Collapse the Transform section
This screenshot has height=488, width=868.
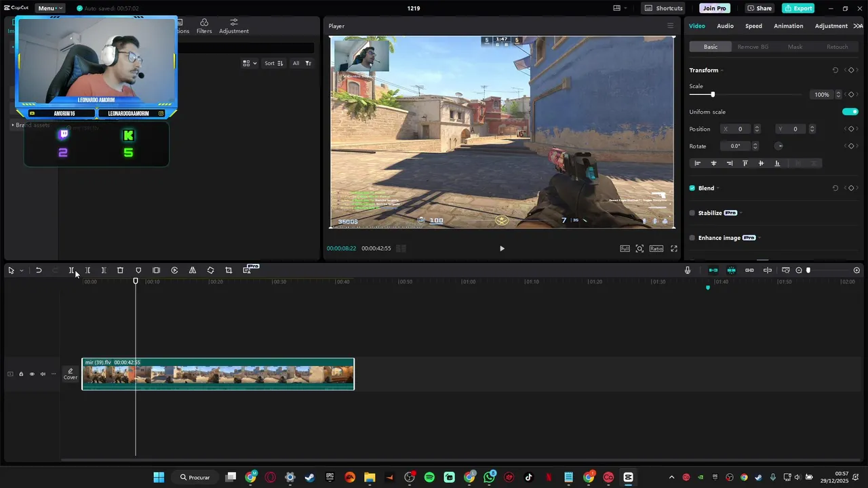pos(722,70)
